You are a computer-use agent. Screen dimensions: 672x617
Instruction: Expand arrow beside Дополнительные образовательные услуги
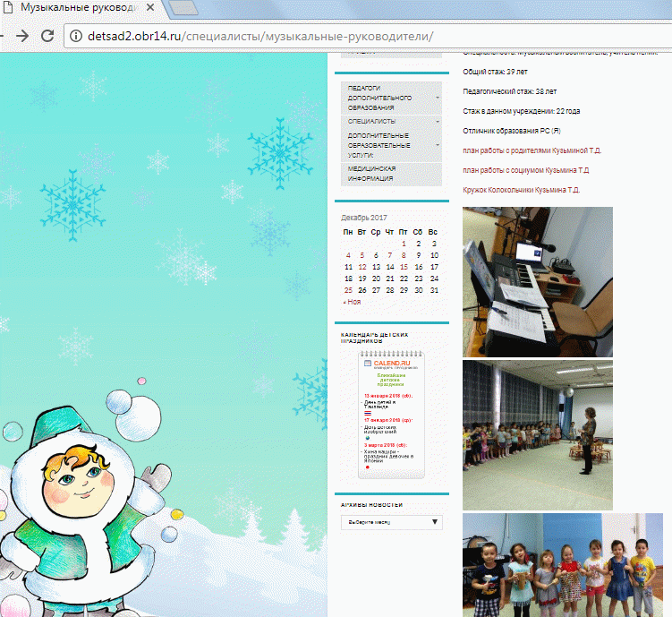coord(438,145)
